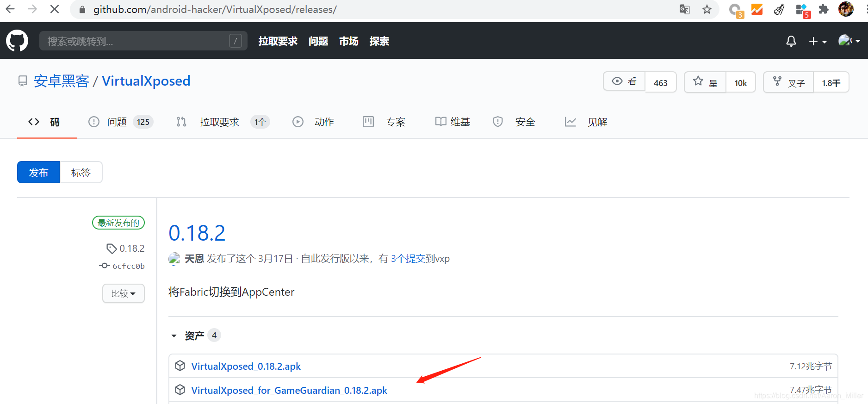This screenshot has height=404, width=868.
Task: Open the 3个提交 commits link
Action: (x=408, y=259)
